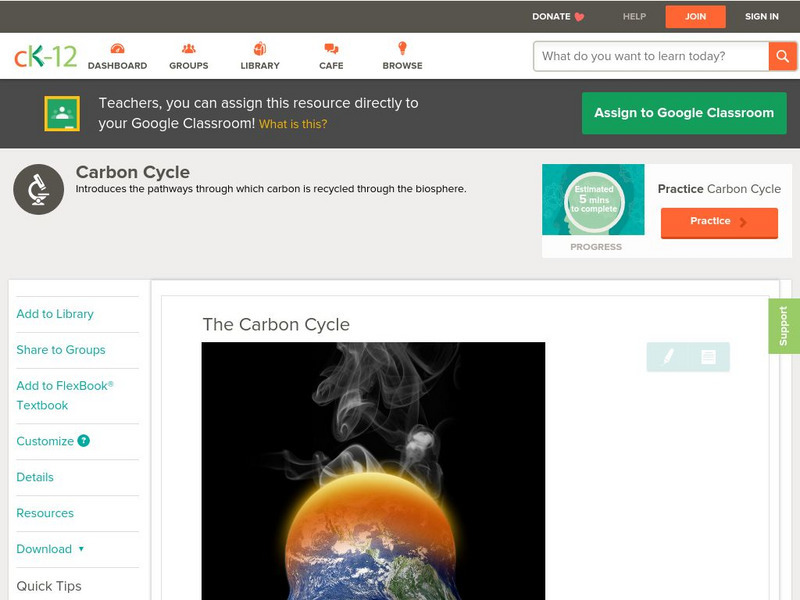This screenshot has width=800, height=600.
Task: Click the DASHBOARD menu label
Action: coord(117,66)
